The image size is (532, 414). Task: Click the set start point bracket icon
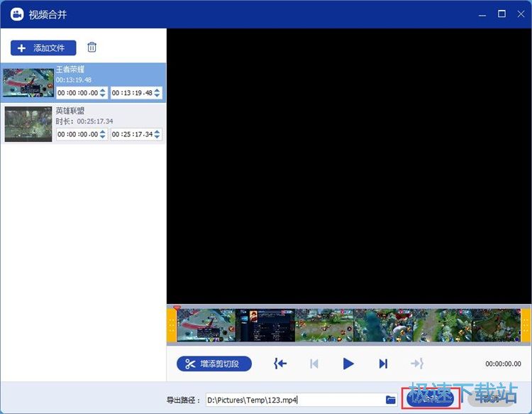280,364
